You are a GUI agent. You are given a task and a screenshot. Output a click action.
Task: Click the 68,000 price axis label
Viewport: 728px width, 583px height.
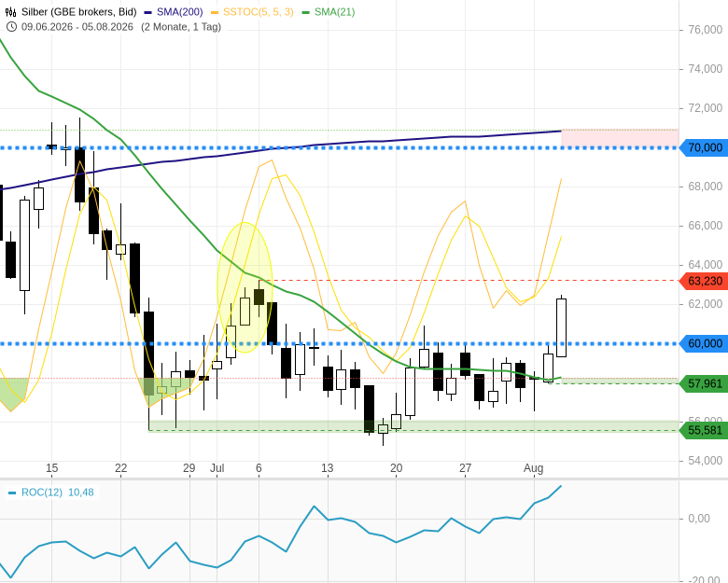tap(706, 187)
